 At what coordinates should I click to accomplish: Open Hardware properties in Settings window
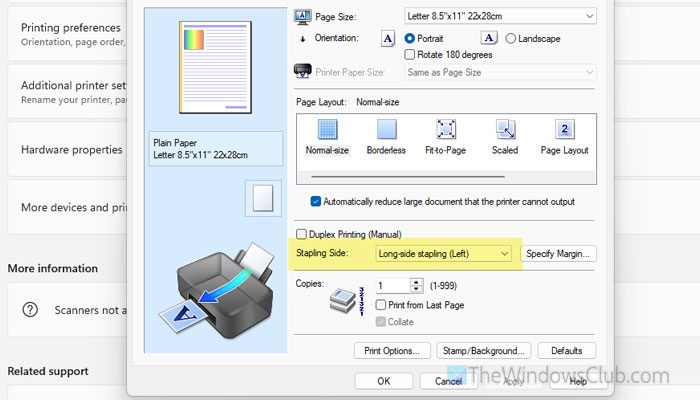(x=67, y=149)
